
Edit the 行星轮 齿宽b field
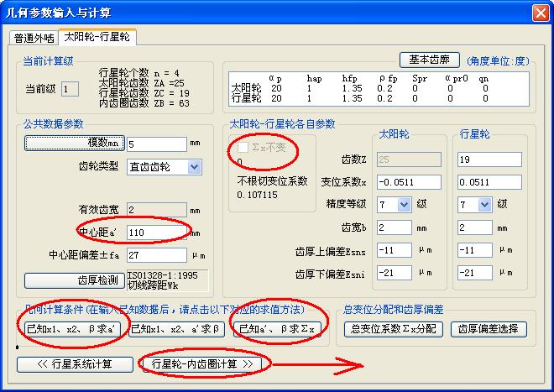pos(475,227)
